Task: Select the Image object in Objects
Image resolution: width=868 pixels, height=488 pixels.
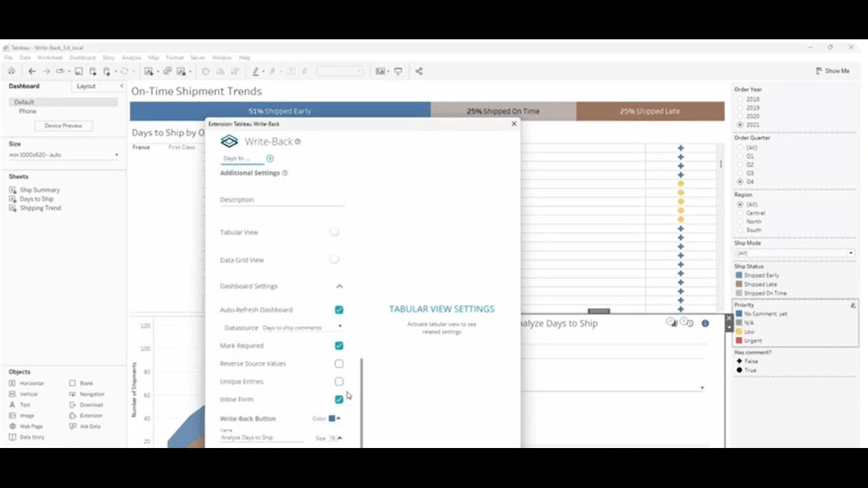Action: coord(21,416)
